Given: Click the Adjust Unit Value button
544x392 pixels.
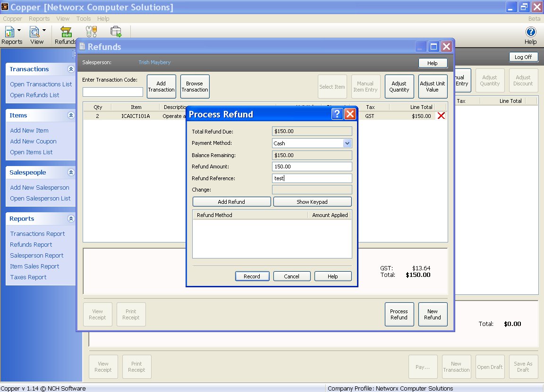Looking at the screenshot, I should (x=432, y=87).
